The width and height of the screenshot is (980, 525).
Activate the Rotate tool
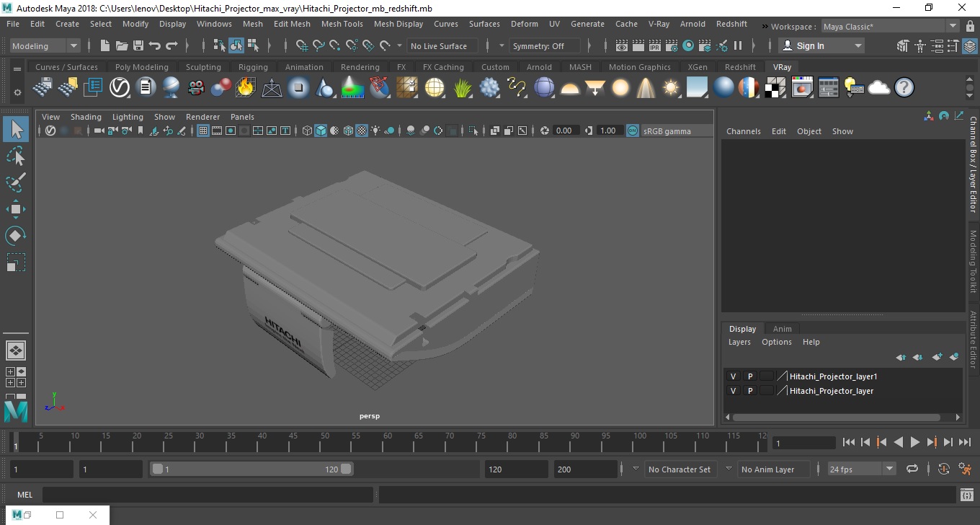coord(16,235)
